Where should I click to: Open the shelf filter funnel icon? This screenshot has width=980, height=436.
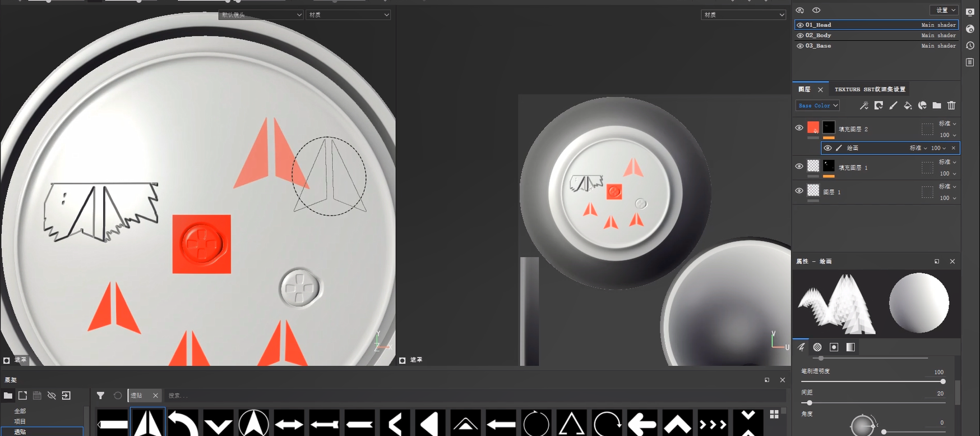point(100,396)
